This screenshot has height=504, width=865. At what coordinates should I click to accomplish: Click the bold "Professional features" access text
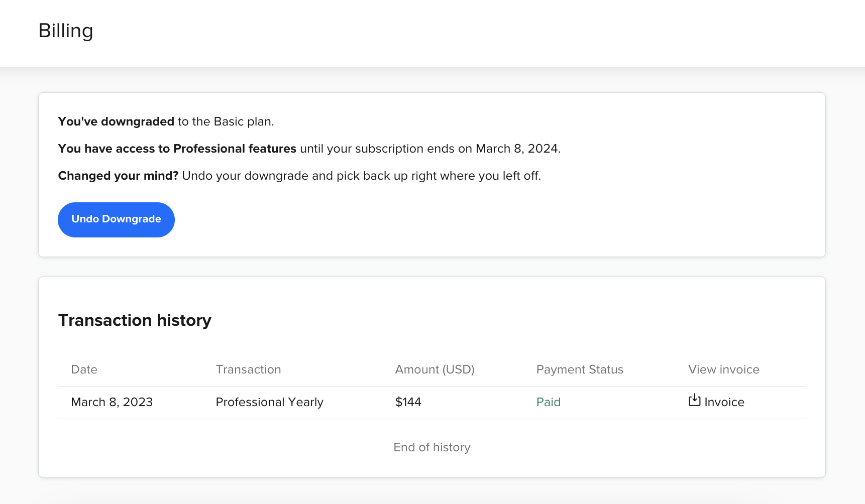[x=234, y=149]
